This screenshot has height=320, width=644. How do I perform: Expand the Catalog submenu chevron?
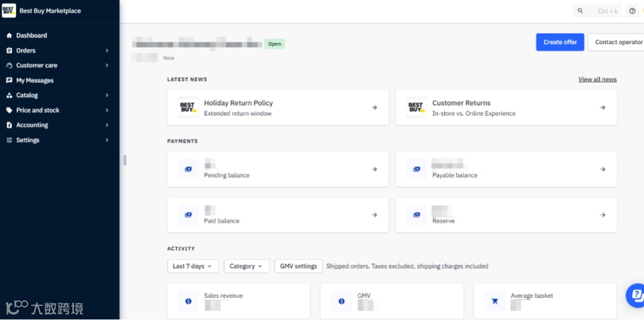pyautogui.click(x=107, y=96)
